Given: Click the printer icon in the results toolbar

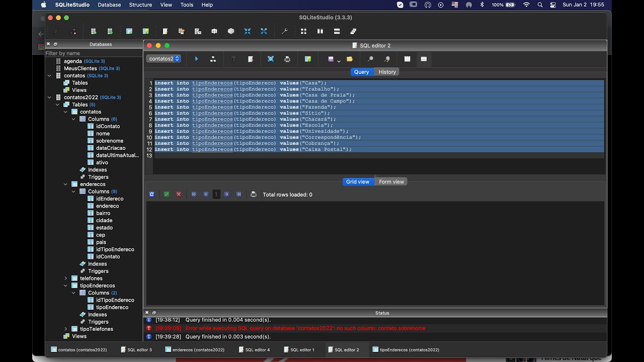Looking at the screenshot, I should point(254,194).
